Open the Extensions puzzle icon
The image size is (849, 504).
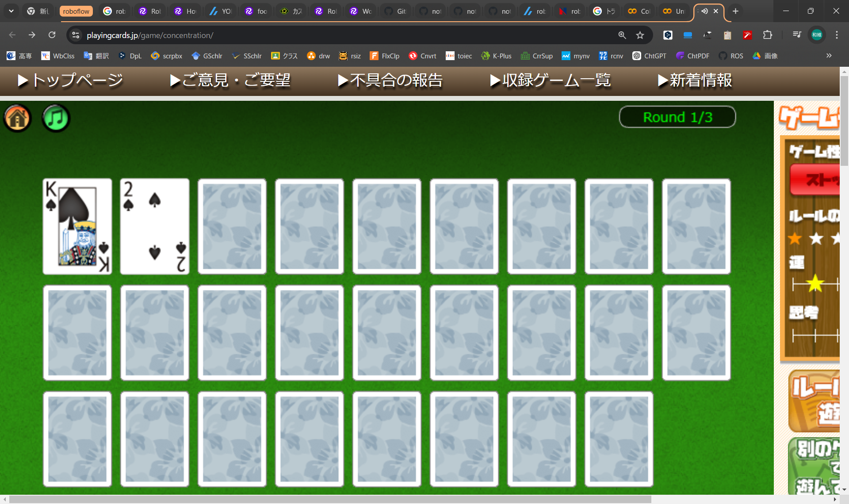click(768, 35)
